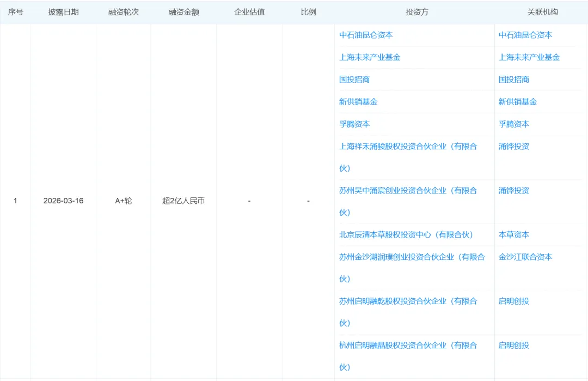Image resolution: width=588 pixels, height=381 pixels.
Task: Open related institution 本草资本
Action: pos(513,234)
